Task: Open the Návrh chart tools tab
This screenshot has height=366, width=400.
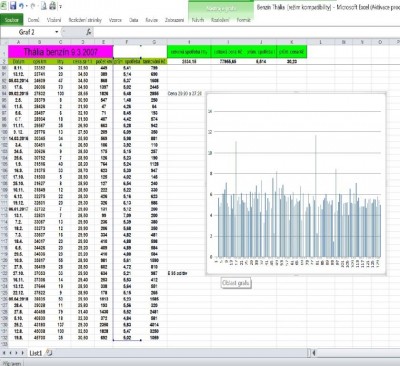Action: [198, 20]
